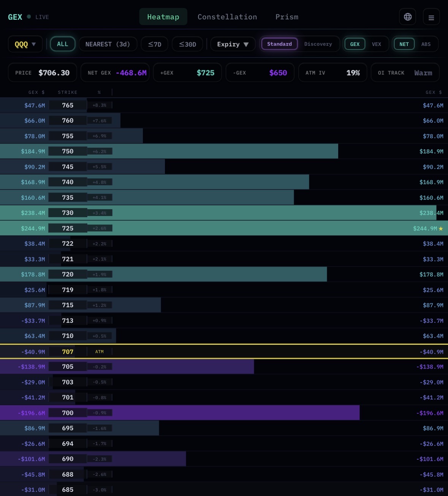Select the 765 strike row

(224, 105)
